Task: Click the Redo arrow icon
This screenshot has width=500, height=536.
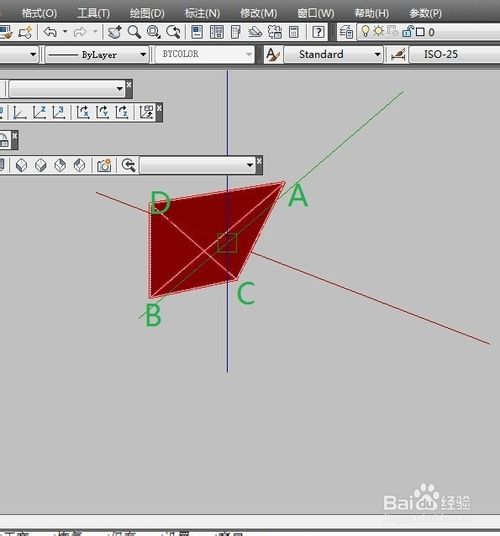Action: point(80,32)
